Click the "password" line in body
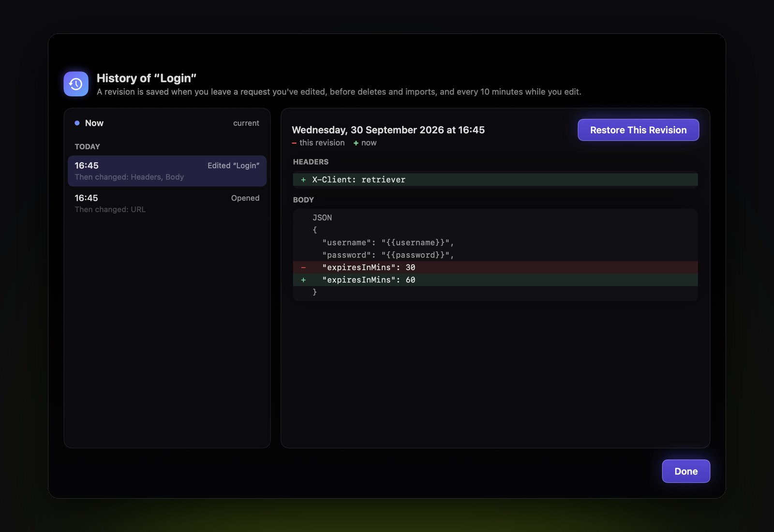 click(x=495, y=255)
